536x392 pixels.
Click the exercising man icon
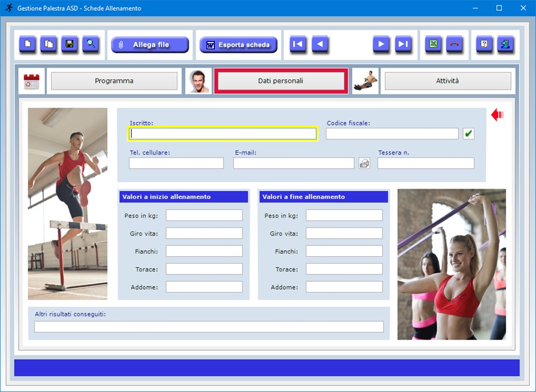[365, 81]
